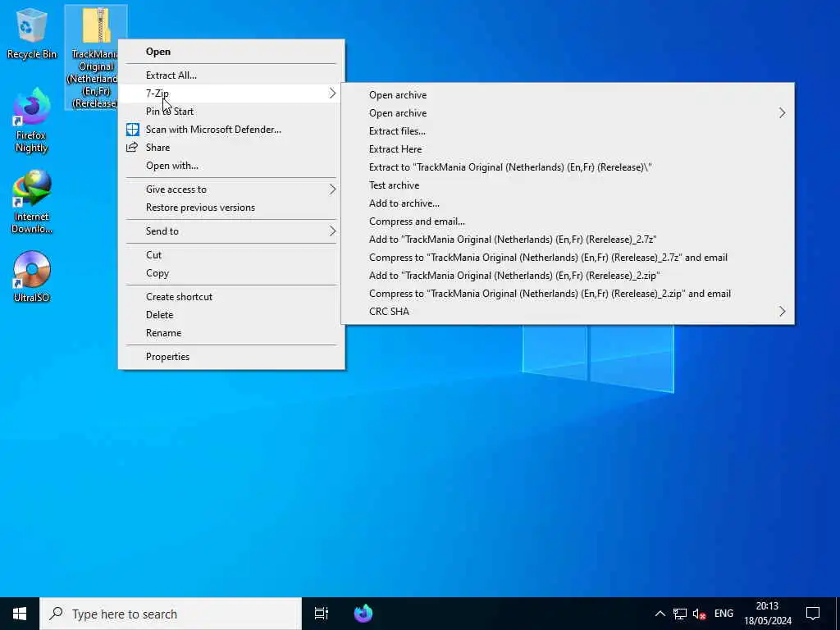The image size is (840, 630).
Task: Click the Share arrow icon
Action: 132,148
